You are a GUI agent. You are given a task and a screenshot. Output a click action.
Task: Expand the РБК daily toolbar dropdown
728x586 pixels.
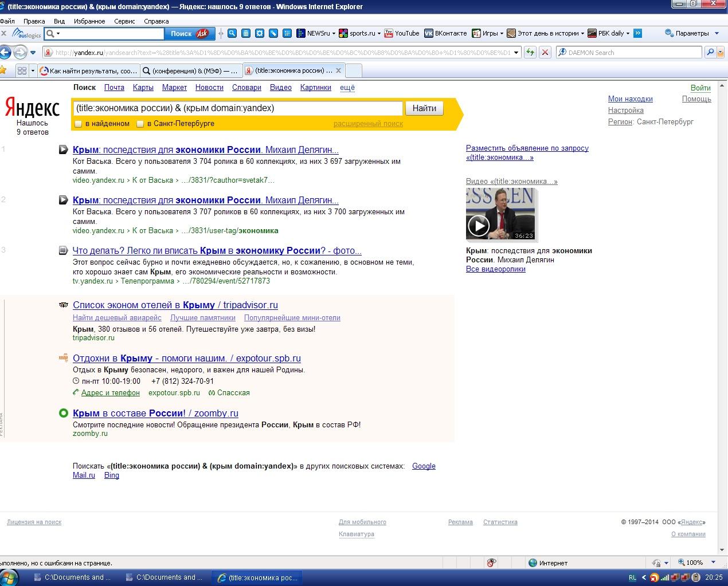click(x=627, y=33)
